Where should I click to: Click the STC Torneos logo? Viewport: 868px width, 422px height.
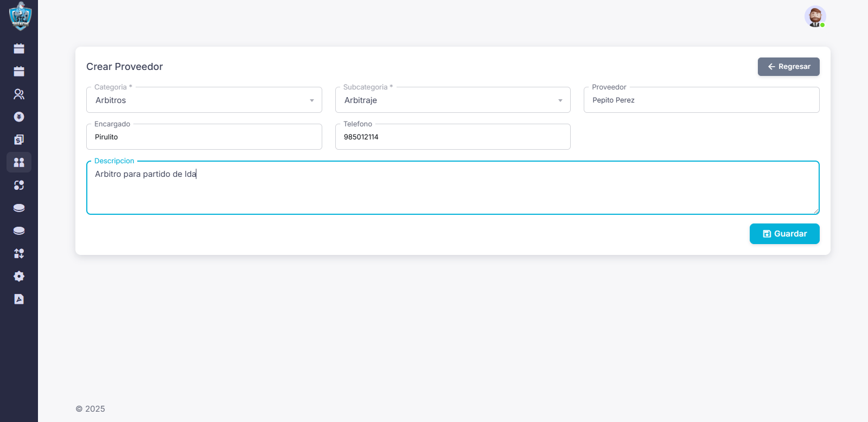[x=20, y=16]
